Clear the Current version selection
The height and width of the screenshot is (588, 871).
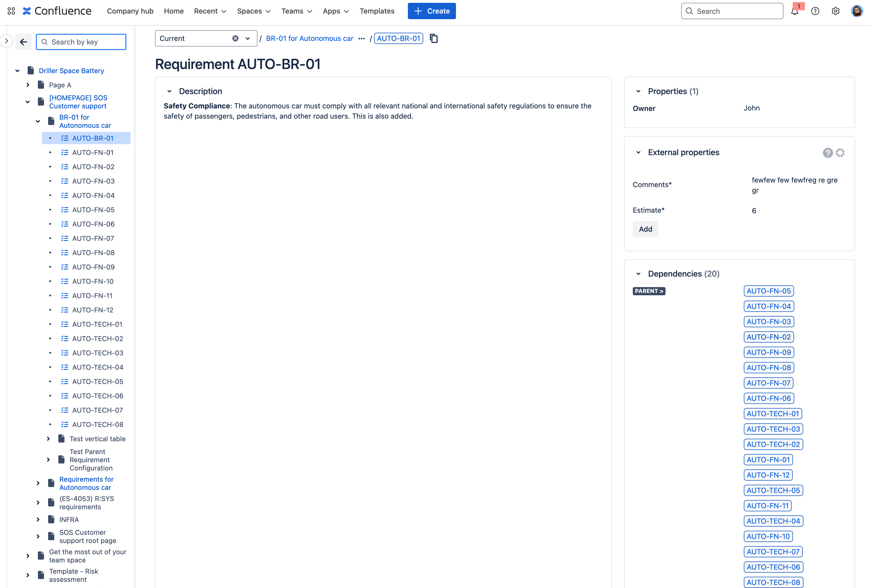(x=235, y=39)
